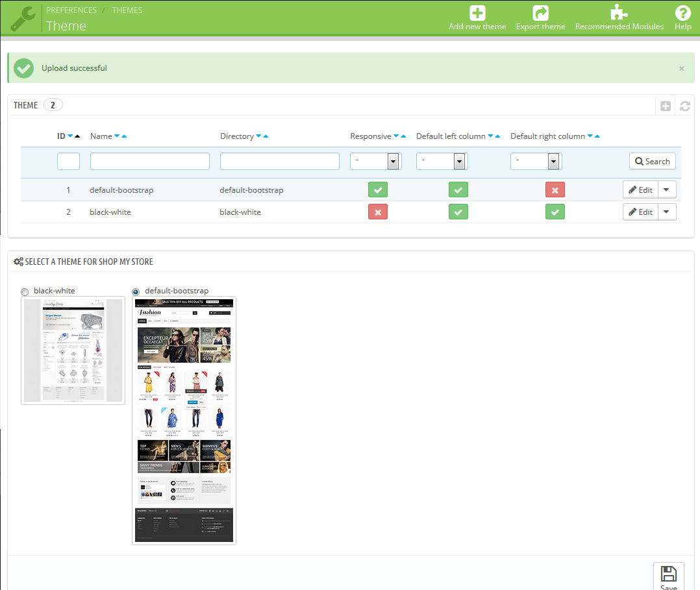The width and height of the screenshot is (700, 590).
Task: Select the default-bootstrap theme radio button
Action: (x=136, y=291)
